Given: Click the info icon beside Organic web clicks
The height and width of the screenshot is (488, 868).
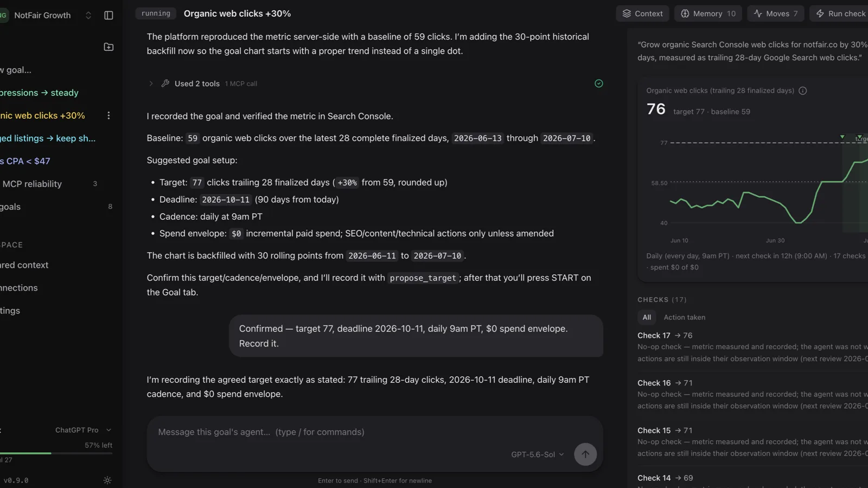Looking at the screenshot, I should coord(803,91).
